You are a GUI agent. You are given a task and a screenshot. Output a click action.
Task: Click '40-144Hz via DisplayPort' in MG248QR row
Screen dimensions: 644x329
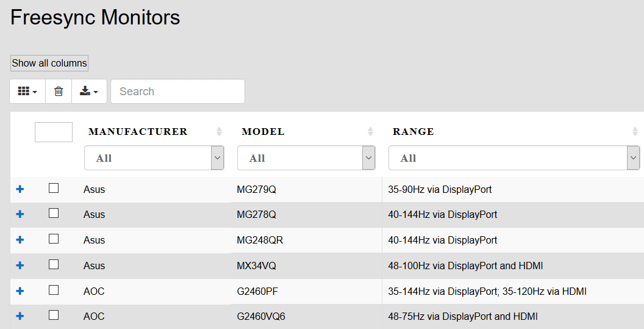442,240
